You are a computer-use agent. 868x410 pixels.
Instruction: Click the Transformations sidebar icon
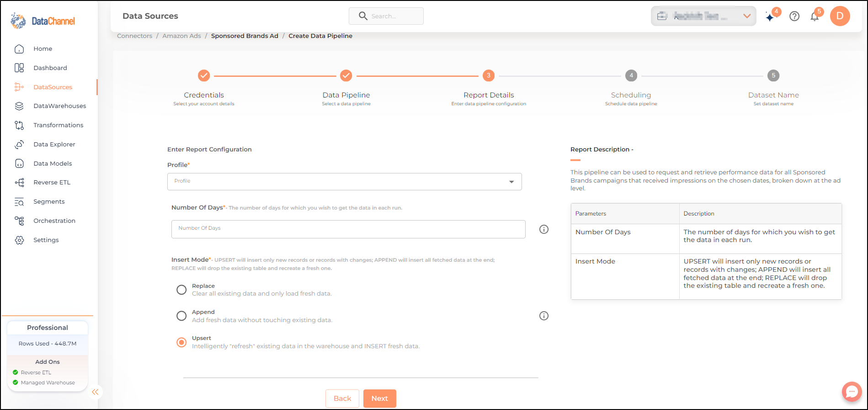point(19,125)
